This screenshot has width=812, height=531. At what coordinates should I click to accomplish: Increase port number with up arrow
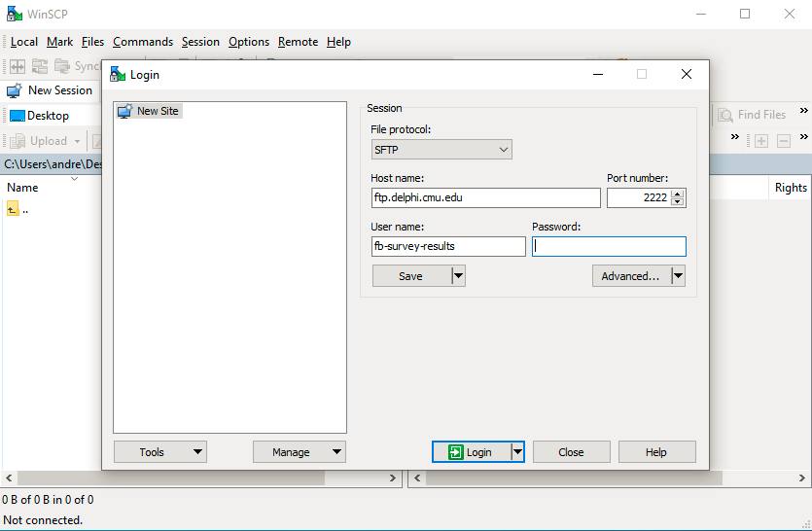pos(678,194)
